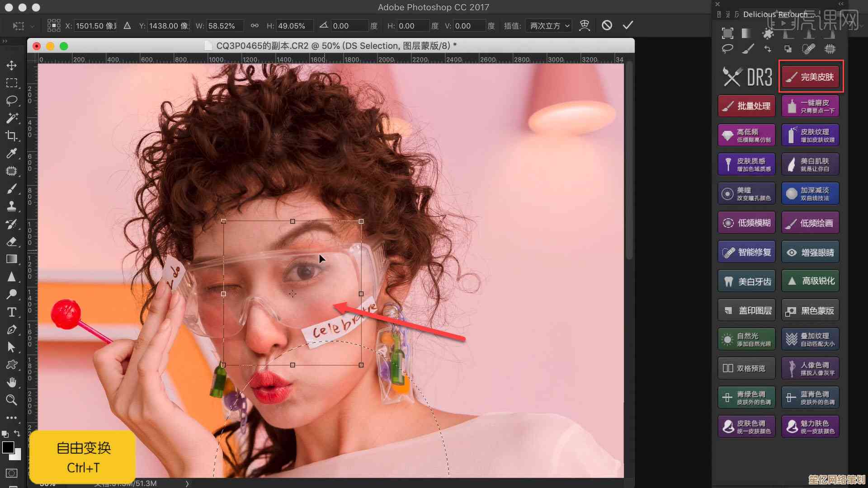Expand the collapsed left toolbar chevrons
The image size is (868, 488).
[x=5, y=41]
